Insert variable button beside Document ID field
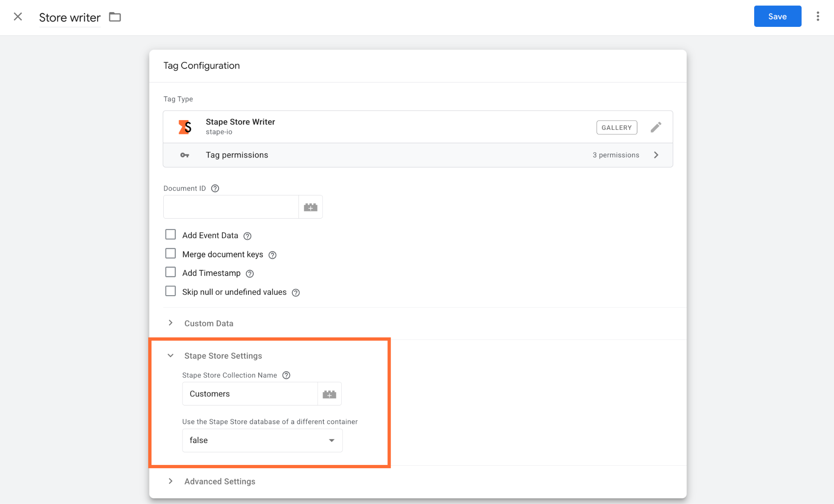Screen dimensions: 834x504 click(310, 207)
